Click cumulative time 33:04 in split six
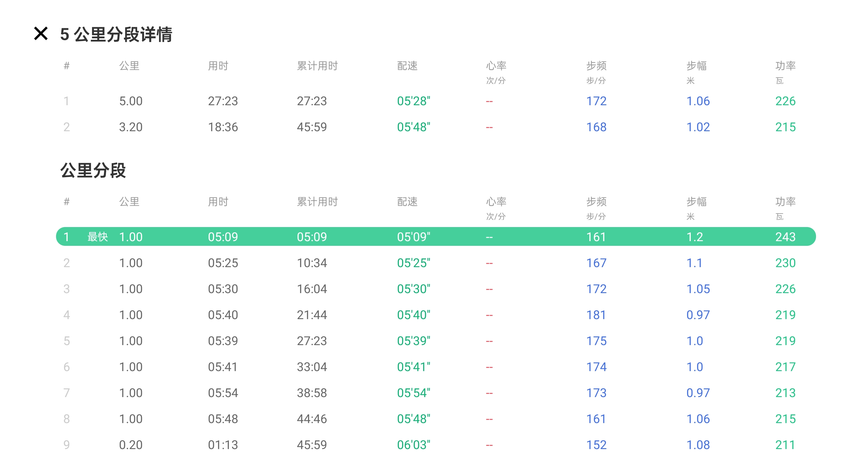 (x=312, y=367)
